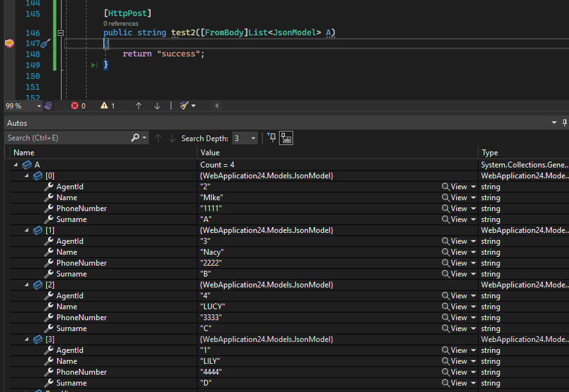Click the [HttpPost] attribute text
The width and height of the screenshot is (569, 392).
[128, 13]
